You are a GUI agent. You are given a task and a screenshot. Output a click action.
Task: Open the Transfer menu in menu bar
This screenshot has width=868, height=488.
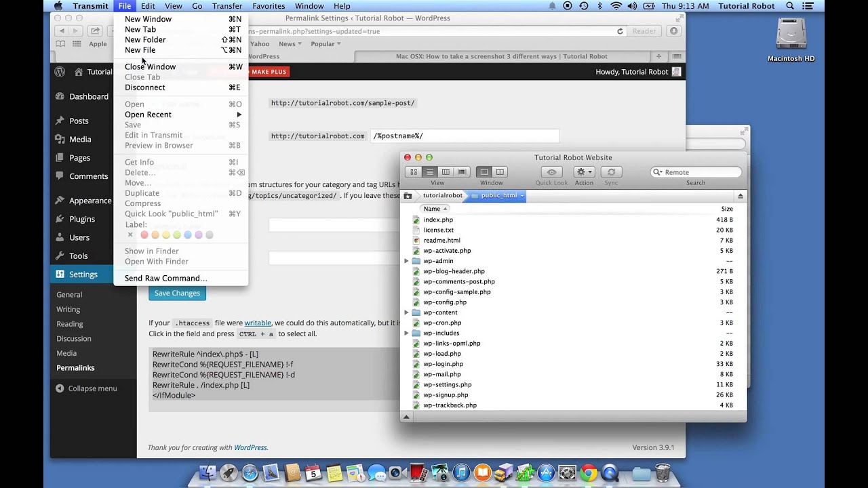click(x=227, y=6)
